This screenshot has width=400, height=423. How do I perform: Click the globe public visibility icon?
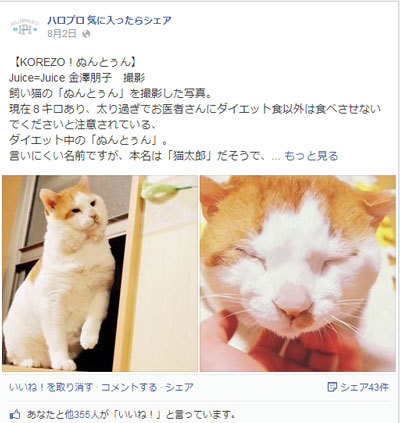(86, 34)
